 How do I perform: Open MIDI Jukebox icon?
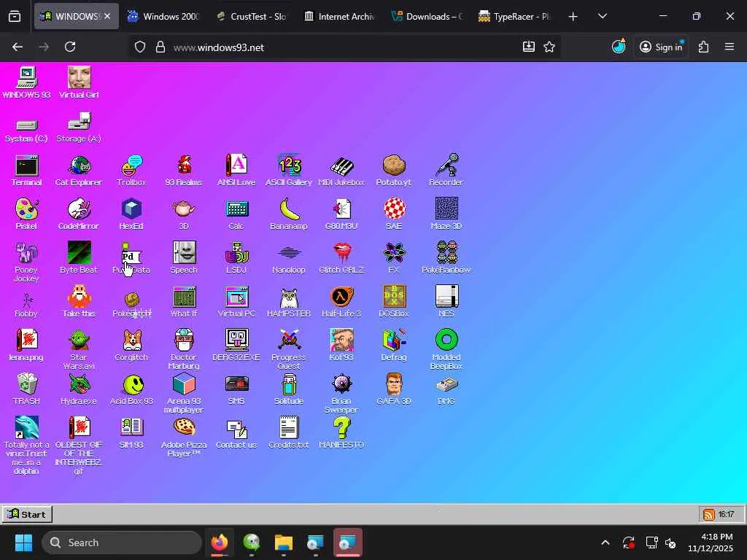tap(341, 171)
